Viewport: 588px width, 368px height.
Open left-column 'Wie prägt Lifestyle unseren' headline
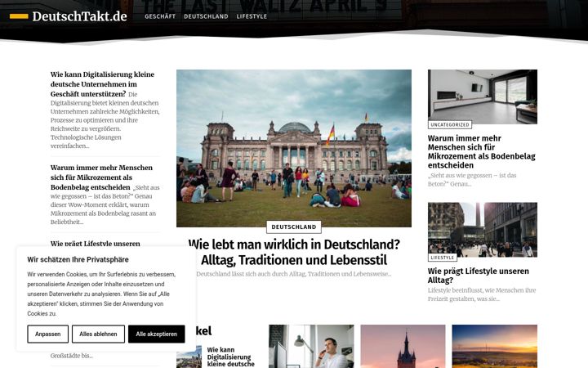96,244
